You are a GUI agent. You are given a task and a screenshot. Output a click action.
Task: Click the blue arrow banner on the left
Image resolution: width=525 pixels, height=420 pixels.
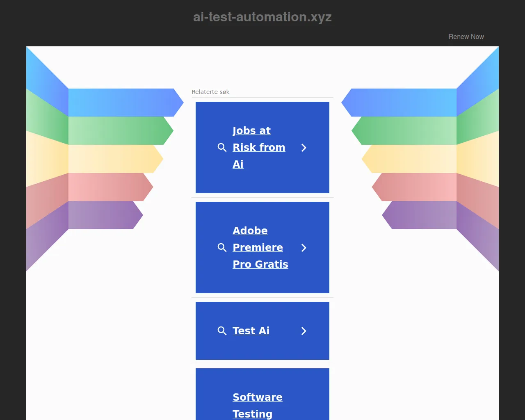[x=123, y=103]
